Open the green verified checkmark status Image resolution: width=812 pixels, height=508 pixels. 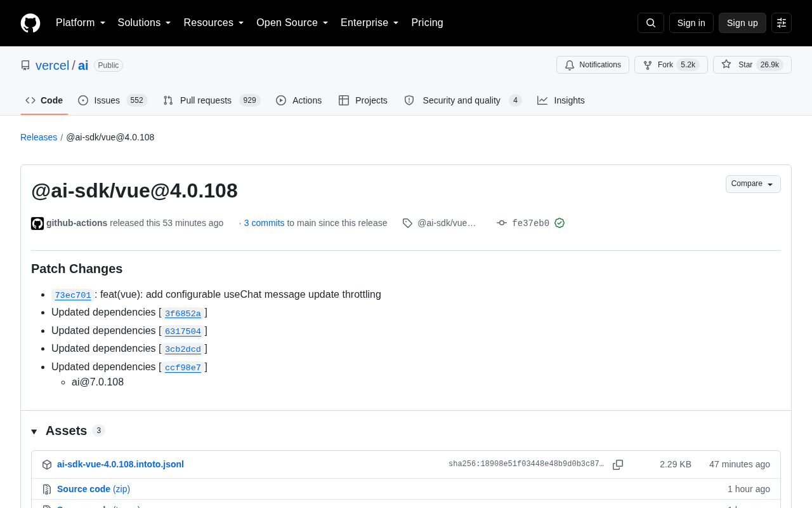pyautogui.click(x=560, y=223)
